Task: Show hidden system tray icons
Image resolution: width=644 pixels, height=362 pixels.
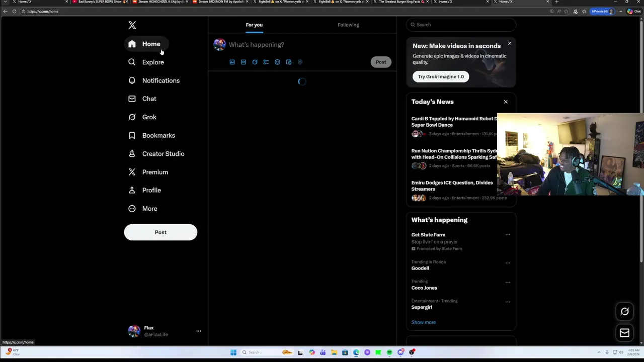Action: pyautogui.click(x=599, y=352)
